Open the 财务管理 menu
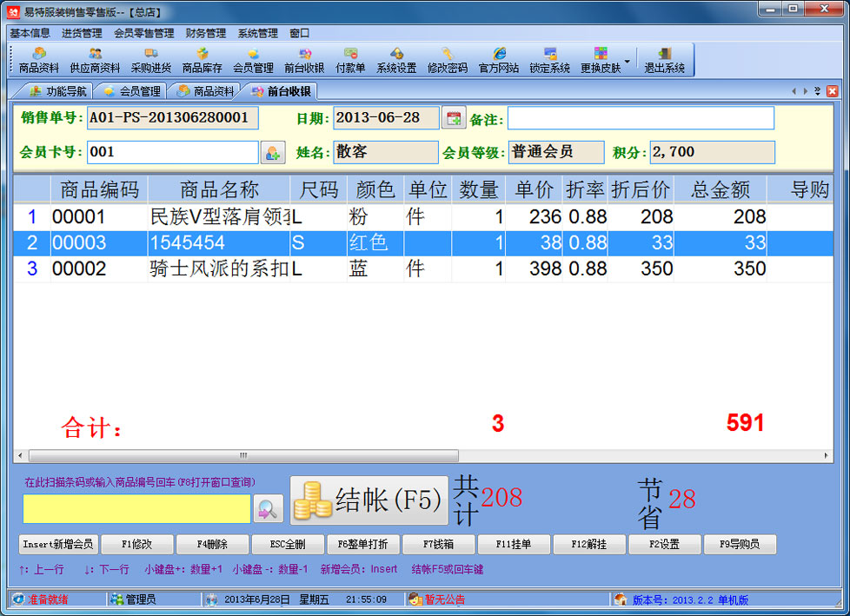850x616 pixels. coord(205,33)
